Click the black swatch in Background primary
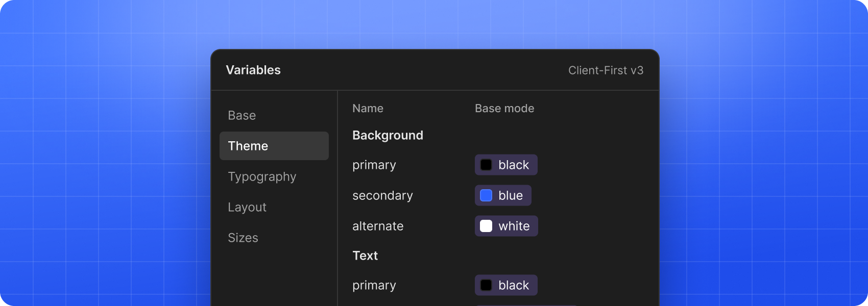 pos(486,165)
